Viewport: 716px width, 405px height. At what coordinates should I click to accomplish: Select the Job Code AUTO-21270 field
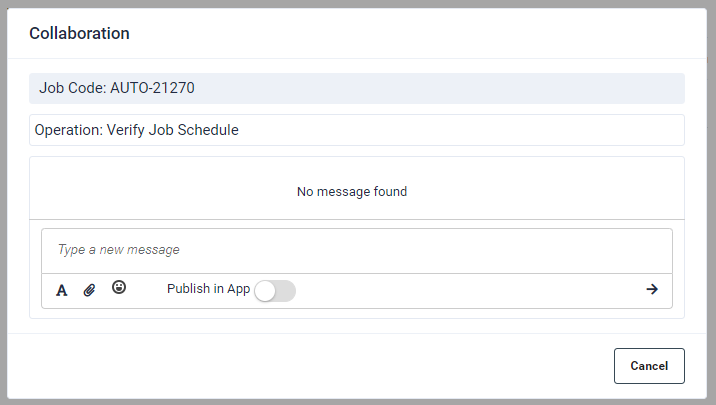click(x=356, y=88)
